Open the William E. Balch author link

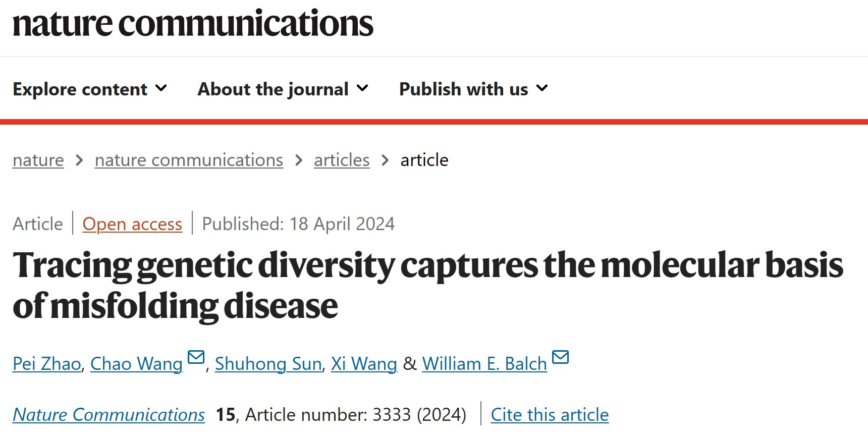coord(484,363)
